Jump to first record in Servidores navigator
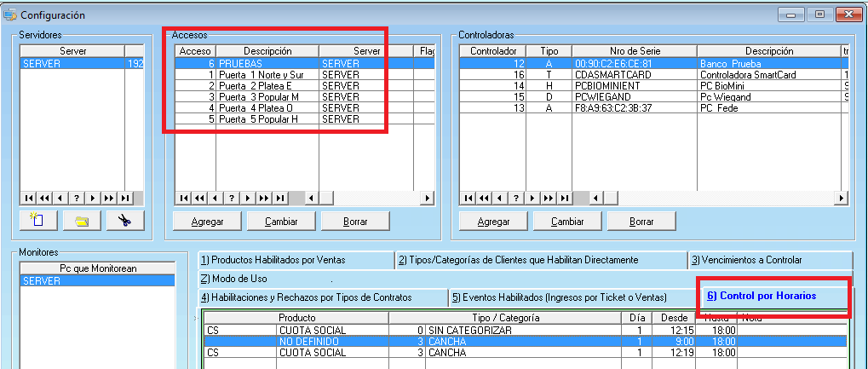The height and width of the screenshot is (369, 868). pyautogui.click(x=28, y=198)
